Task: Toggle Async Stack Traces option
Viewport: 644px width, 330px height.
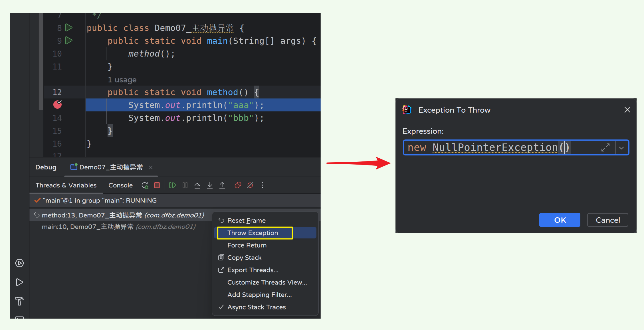Action: pos(256,307)
